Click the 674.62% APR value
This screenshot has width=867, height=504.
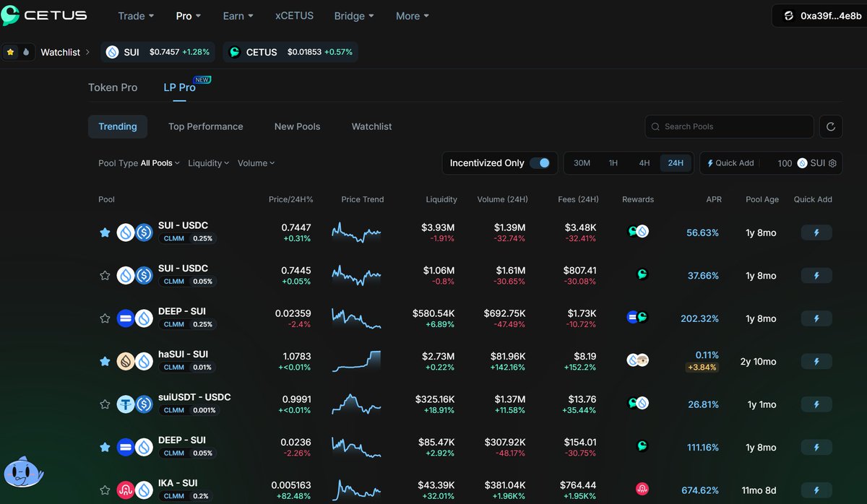700,490
